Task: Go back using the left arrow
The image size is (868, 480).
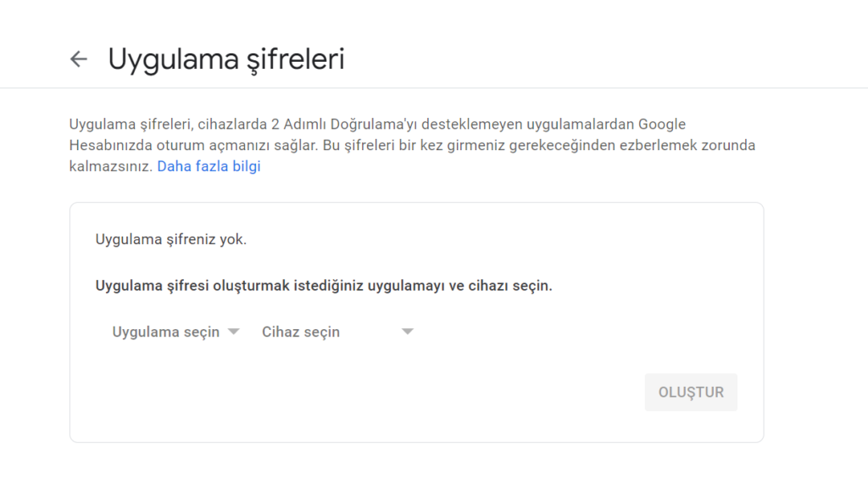Action: pyautogui.click(x=79, y=59)
